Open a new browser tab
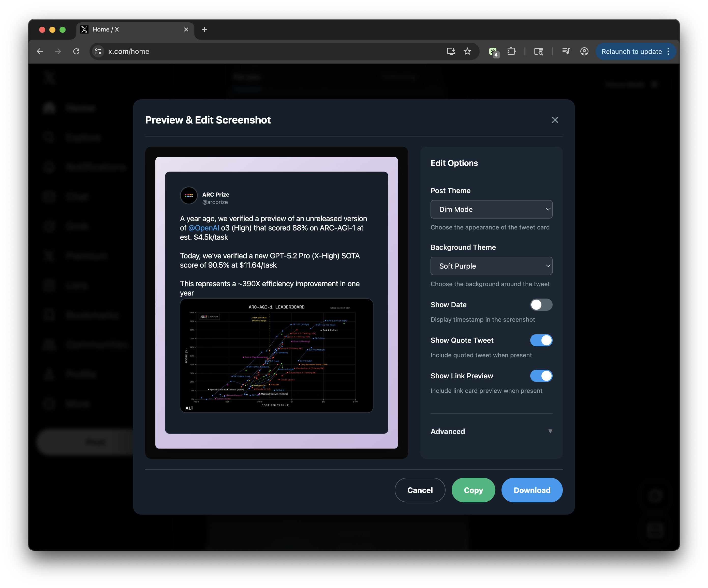708x588 pixels. (x=204, y=30)
